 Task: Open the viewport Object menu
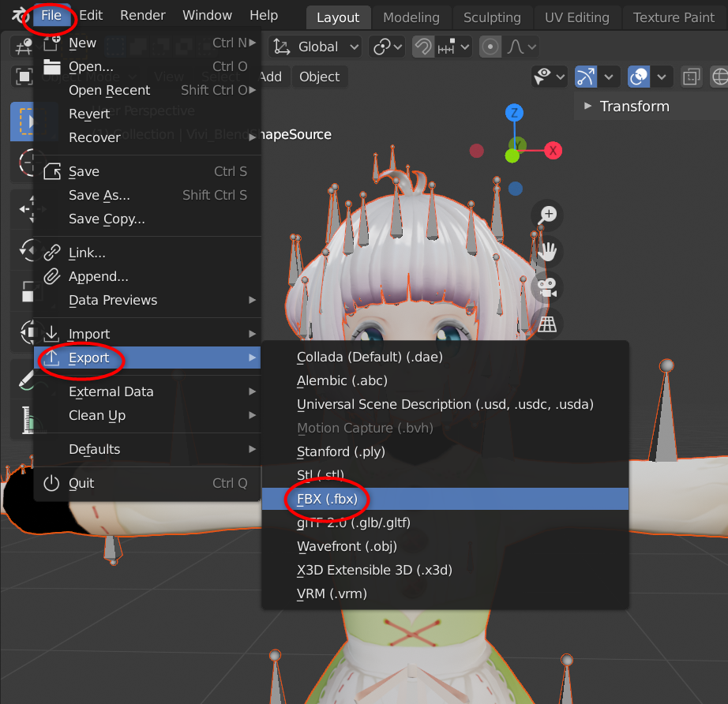[320, 77]
